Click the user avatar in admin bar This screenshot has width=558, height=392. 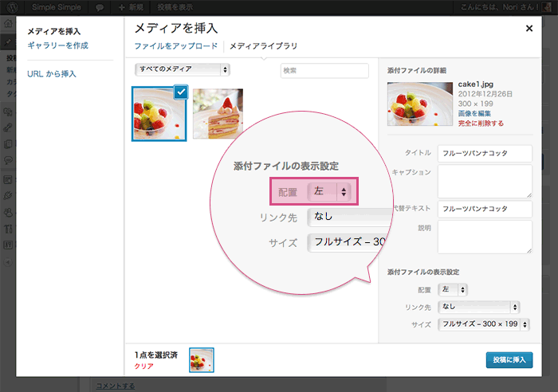click(550, 6)
